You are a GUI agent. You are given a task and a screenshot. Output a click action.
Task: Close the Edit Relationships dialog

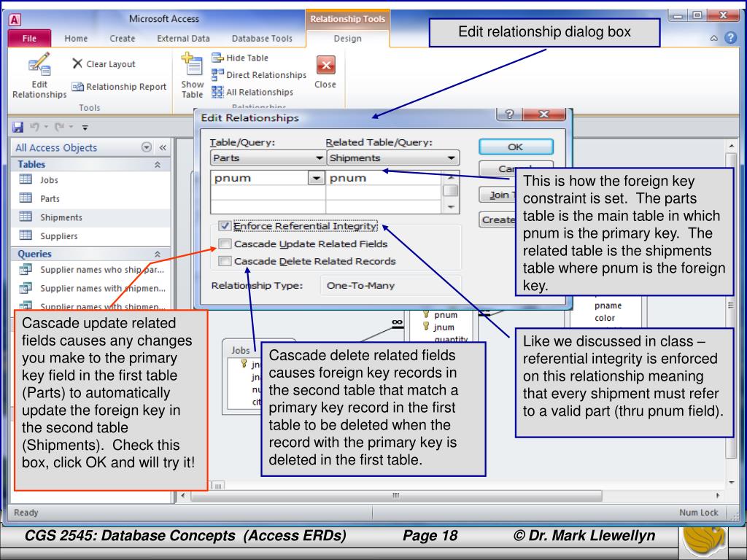[544, 114]
